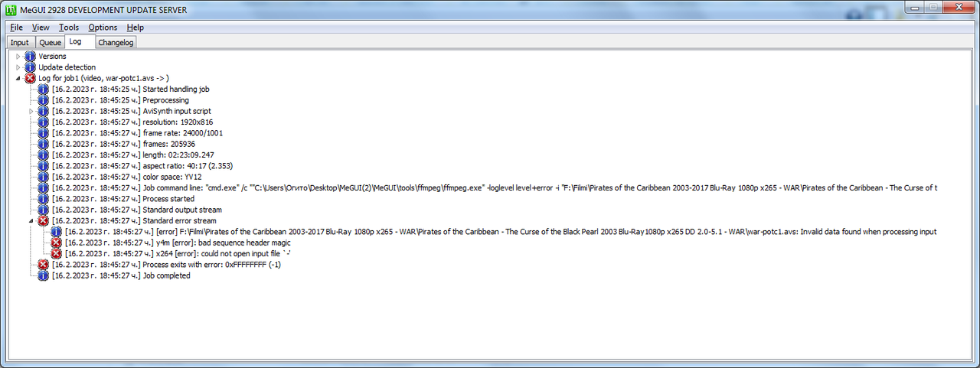
Task: Expand the Versions tree node
Action: [x=18, y=57]
